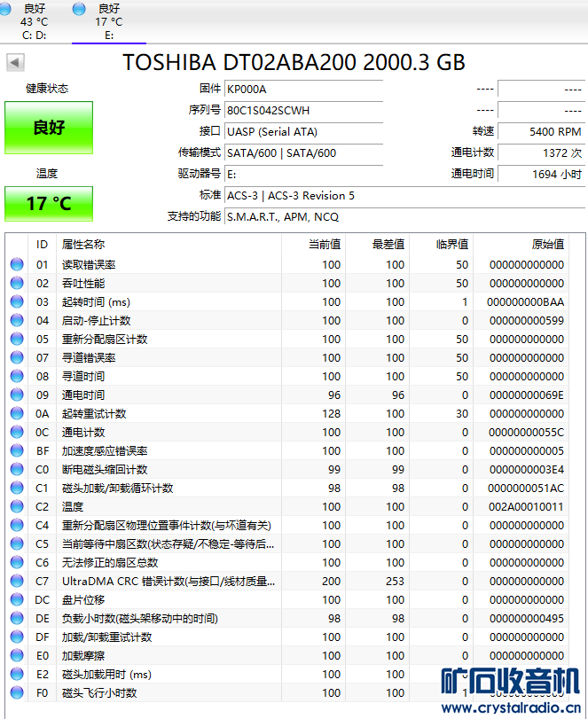Click status orb for 09 通电时间
588x719 pixels.
pos(17,395)
